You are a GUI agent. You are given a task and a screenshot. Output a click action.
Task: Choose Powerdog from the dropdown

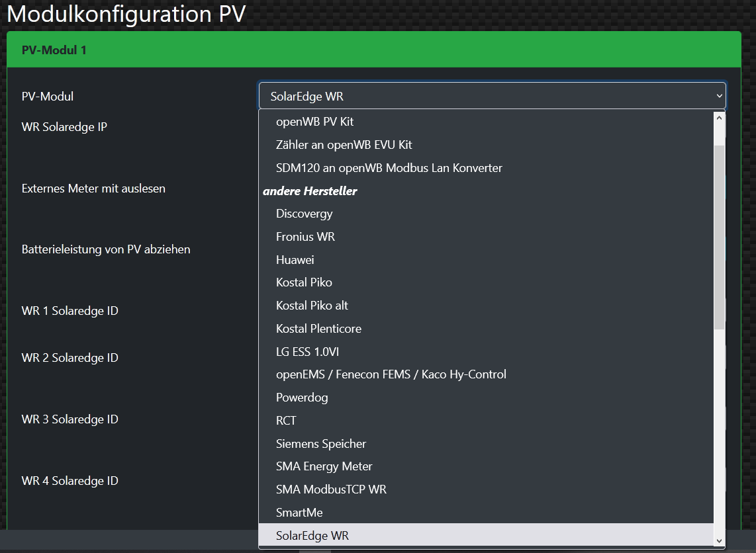pos(302,398)
